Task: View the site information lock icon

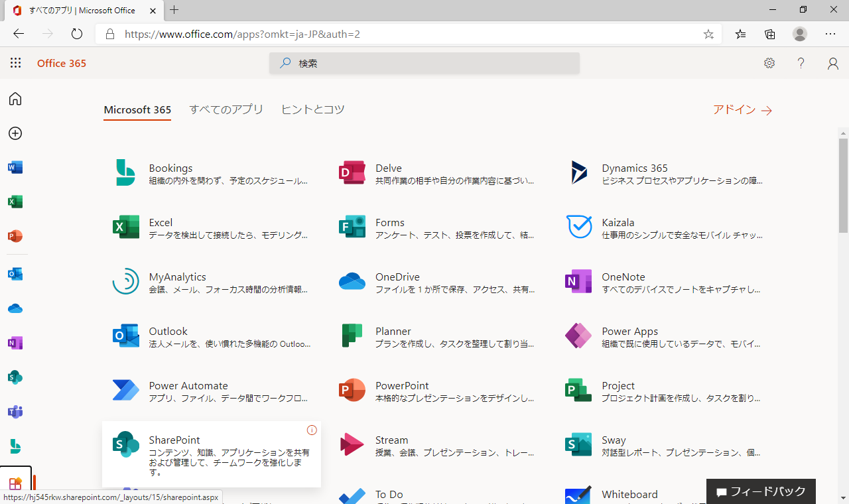Action: click(110, 34)
